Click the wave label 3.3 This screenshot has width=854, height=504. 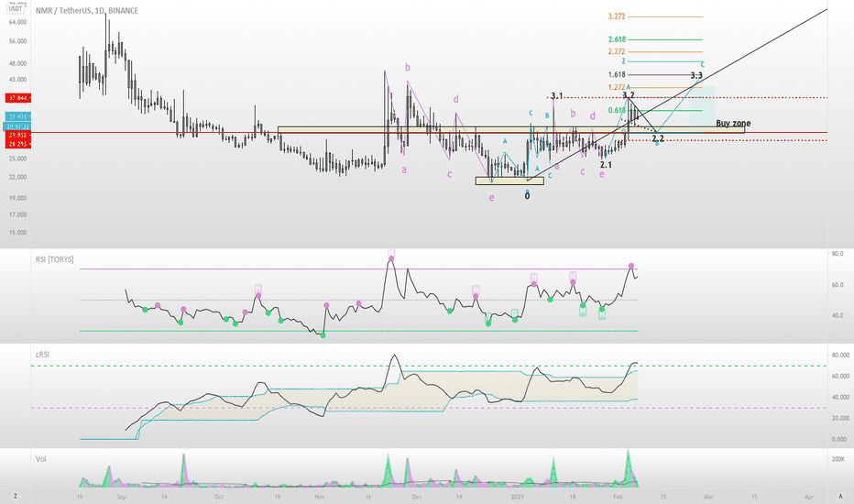[696, 75]
